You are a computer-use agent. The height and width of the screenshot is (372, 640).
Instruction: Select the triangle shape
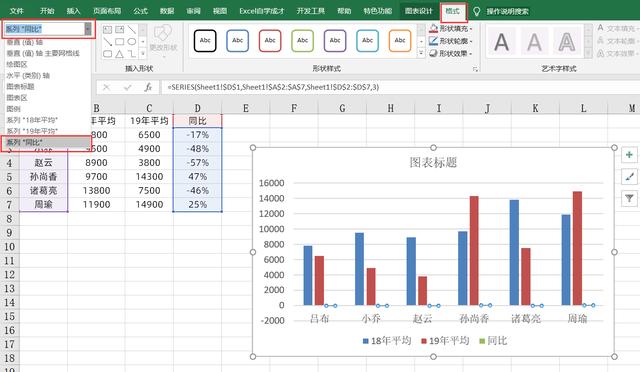pyautogui.click(x=120, y=53)
